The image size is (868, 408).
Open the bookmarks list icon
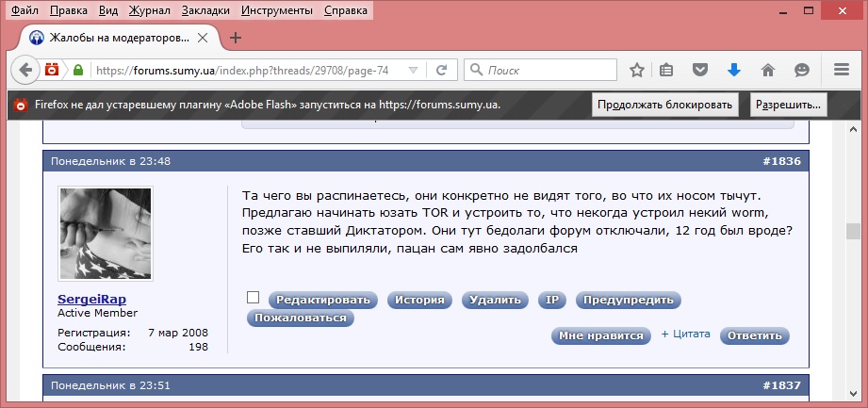(x=667, y=70)
